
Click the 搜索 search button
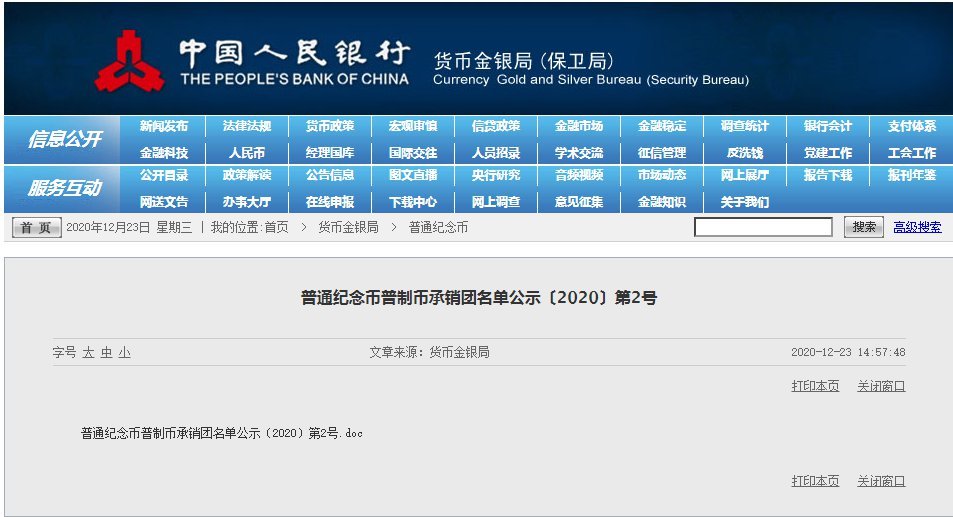864,227
